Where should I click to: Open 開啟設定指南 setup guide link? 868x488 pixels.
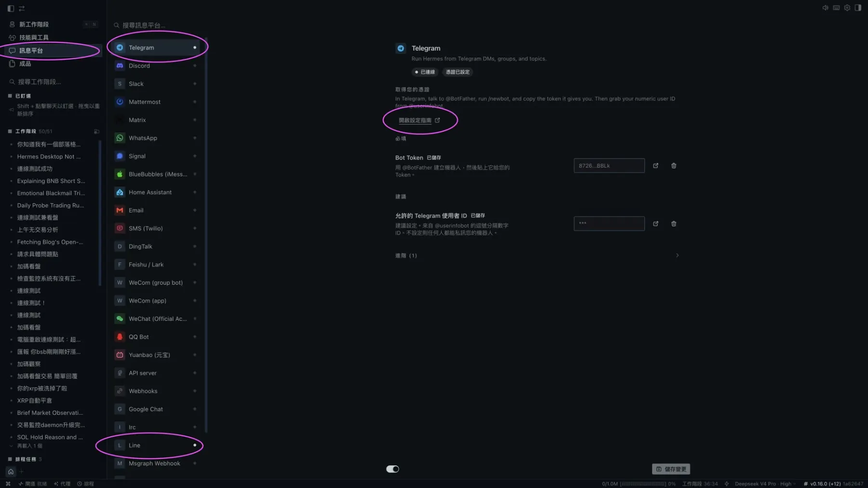419,120
